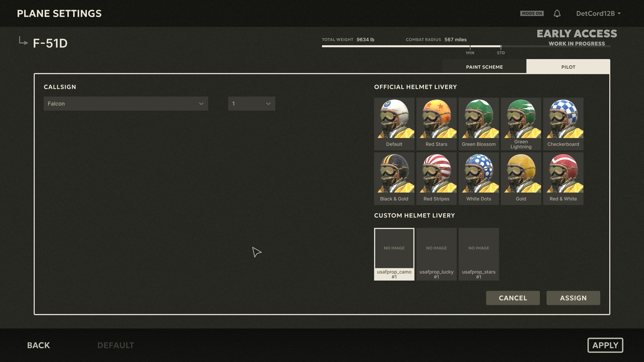Switch to the Pilot tab
The width and height of the screenshot is (644, 362).
(568, 67)
